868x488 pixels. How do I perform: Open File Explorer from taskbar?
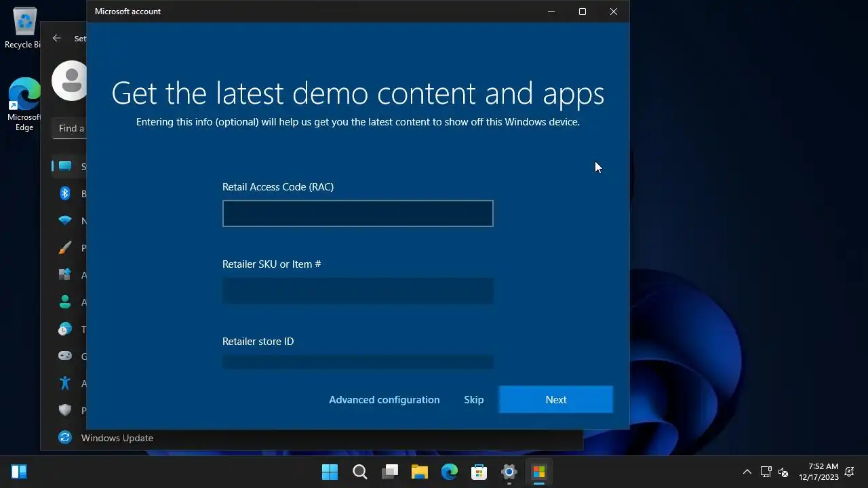tap(420, 472)
